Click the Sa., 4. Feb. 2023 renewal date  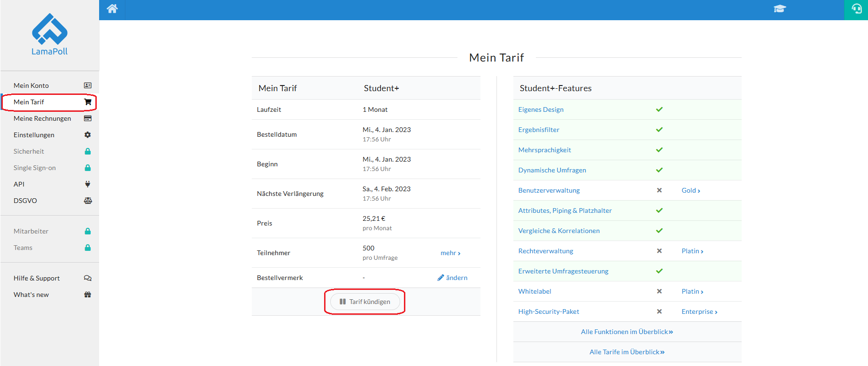387,189
